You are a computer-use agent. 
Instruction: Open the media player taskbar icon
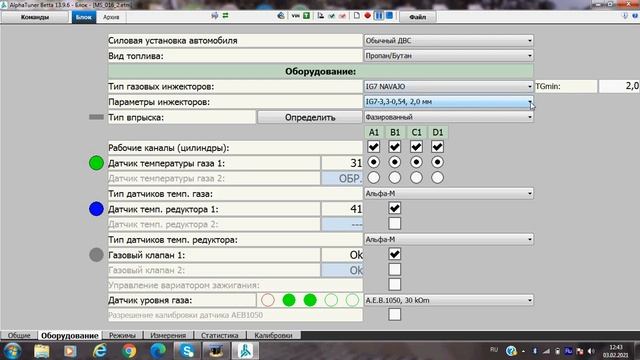(70, 351)
